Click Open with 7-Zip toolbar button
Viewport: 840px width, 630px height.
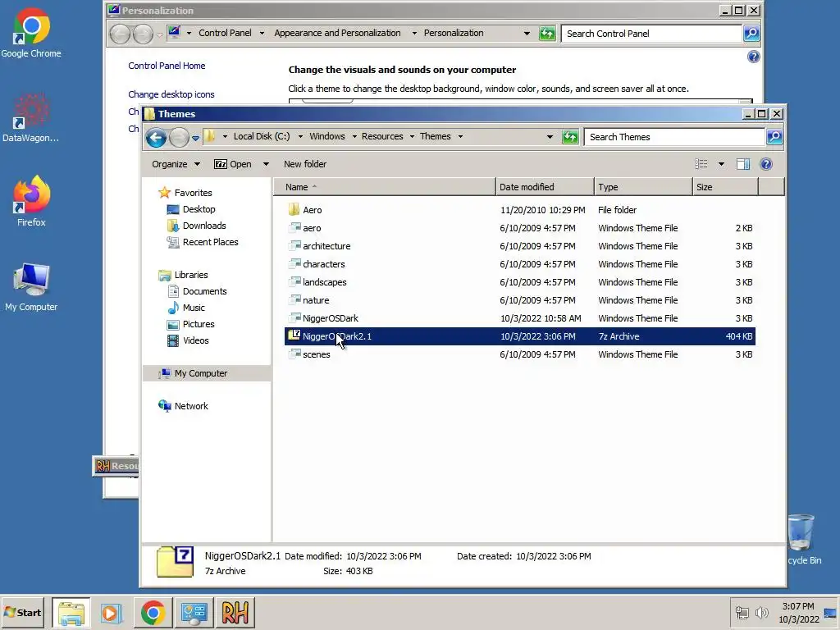[x=232, y=164]
